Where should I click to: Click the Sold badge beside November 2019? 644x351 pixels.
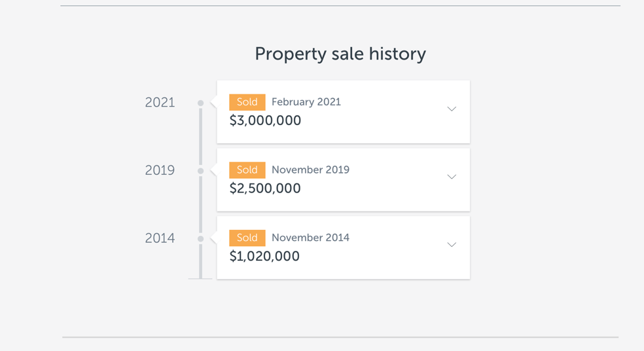pyautogui.click(x=247, y=170)
